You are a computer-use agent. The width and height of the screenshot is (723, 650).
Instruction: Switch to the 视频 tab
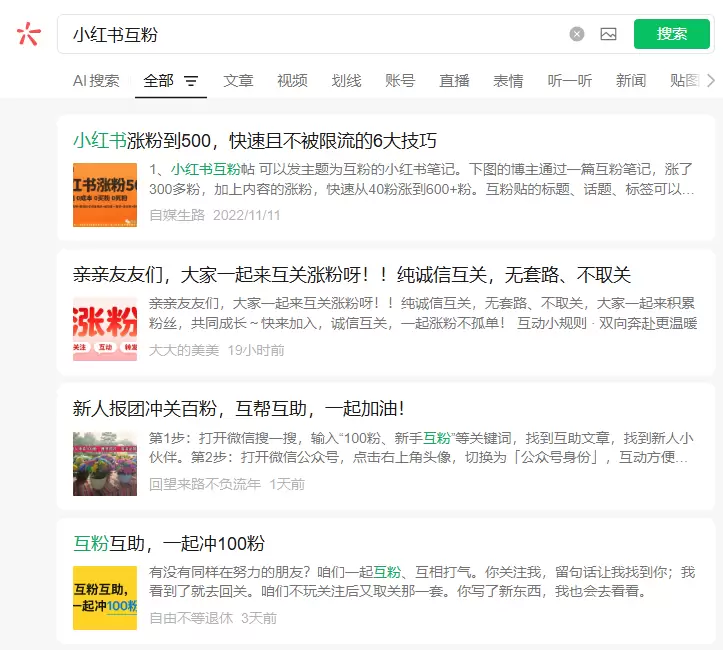click(x=292, y=81)
